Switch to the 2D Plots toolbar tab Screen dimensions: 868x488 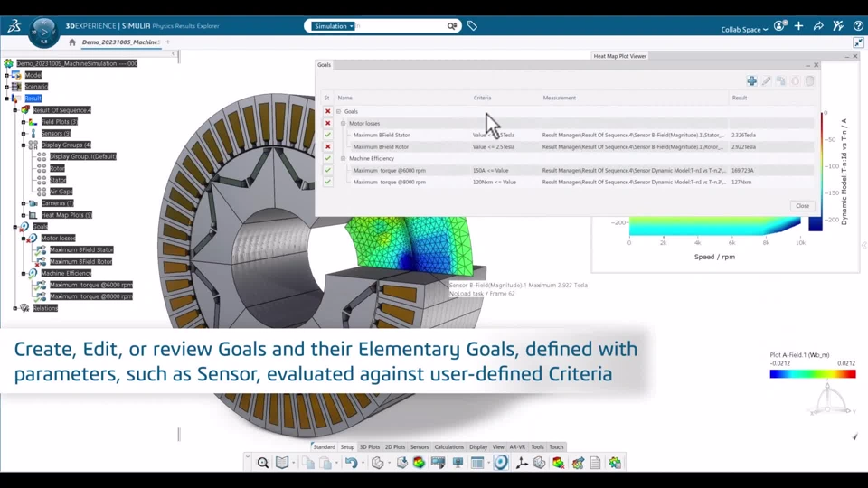[x=395, y=447]
